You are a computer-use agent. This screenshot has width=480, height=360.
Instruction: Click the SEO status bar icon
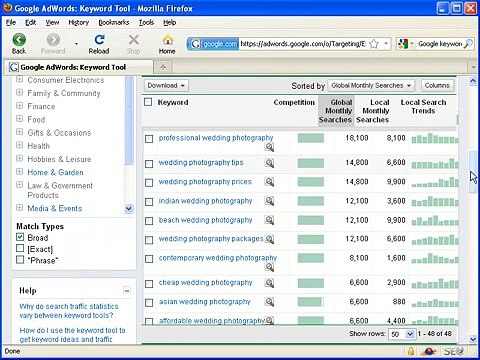pyautogui.click(x=453, y=351)
